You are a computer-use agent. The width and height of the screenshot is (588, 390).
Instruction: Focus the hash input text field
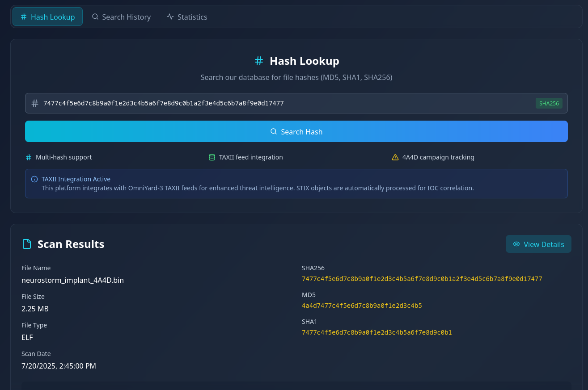[x=286, y=103]
